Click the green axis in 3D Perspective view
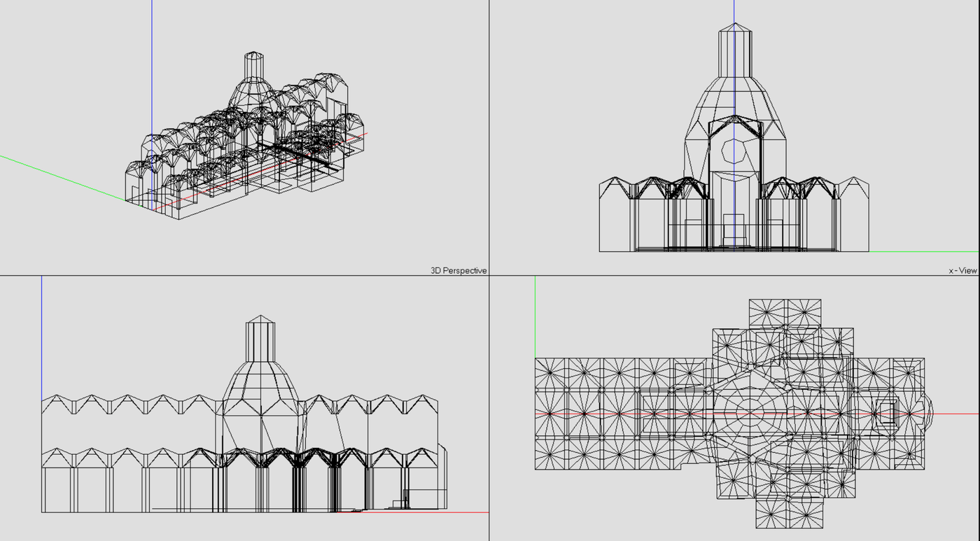The width and height of the screenshot is (980, 541). (56, 175)
